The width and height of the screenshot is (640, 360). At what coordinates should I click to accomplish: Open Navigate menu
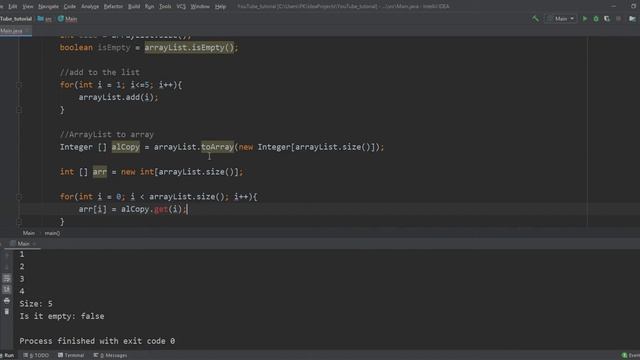click(x=48, y=7)
